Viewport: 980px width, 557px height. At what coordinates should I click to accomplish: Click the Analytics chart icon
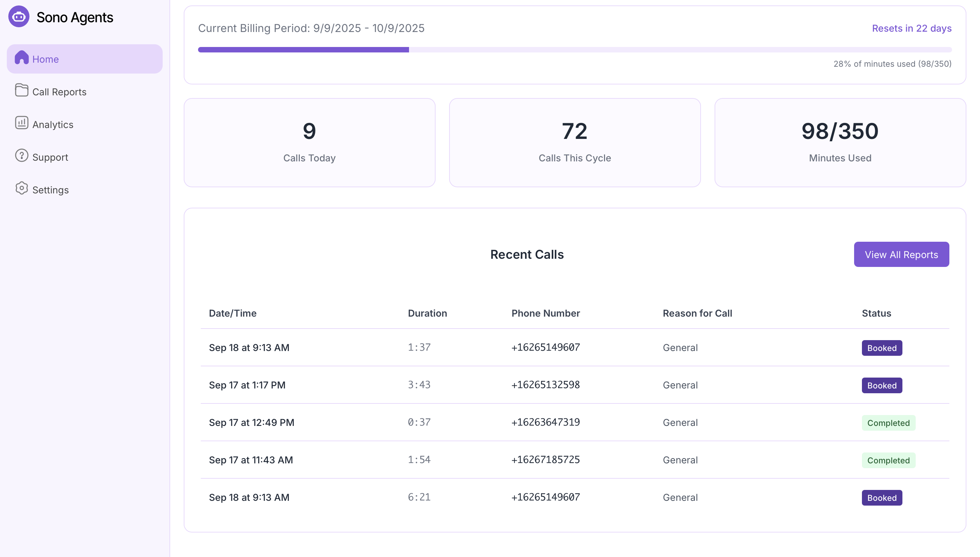[x=21, y=123]
